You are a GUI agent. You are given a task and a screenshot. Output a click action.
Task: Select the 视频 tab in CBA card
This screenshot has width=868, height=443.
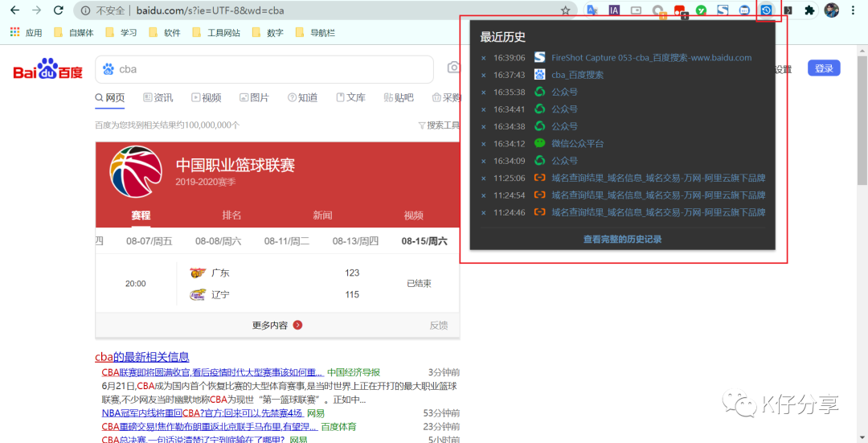[413, 215]
